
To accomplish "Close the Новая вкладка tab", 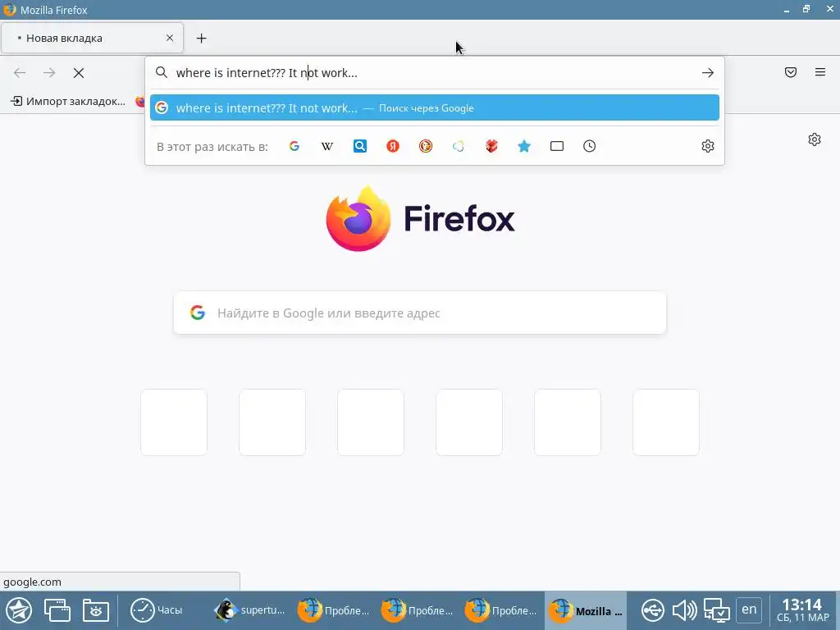I will [x=170, y=38].
